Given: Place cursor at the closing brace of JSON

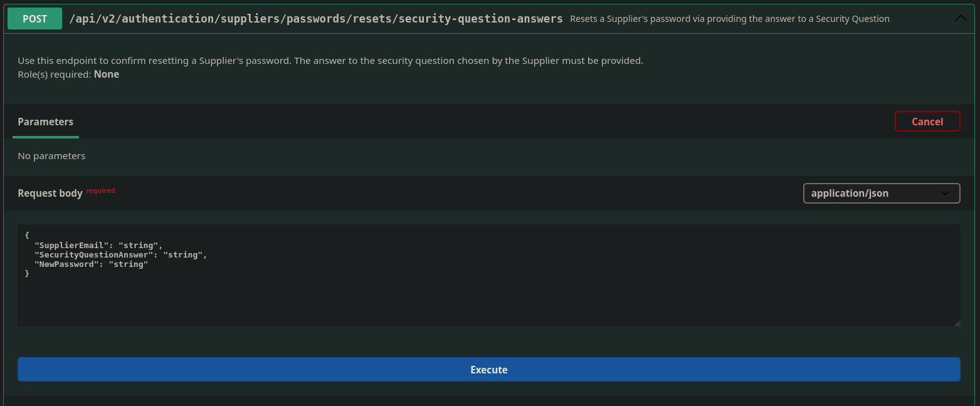Looking at the screenshot, I should pos(27,274).
